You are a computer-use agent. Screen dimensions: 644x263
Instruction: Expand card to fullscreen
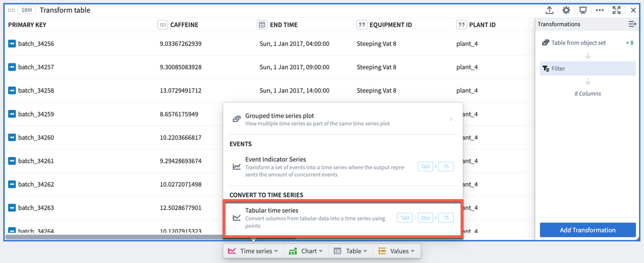[x=616, y=10]
